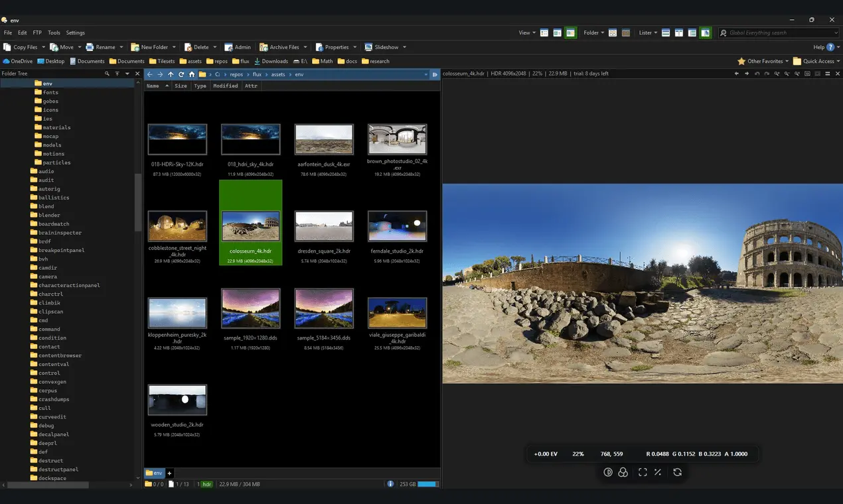Open the Folder dropdown in top toolbar
Image resolution: width=843 pixels, height=504 pixels.
(x=593, y=32)
